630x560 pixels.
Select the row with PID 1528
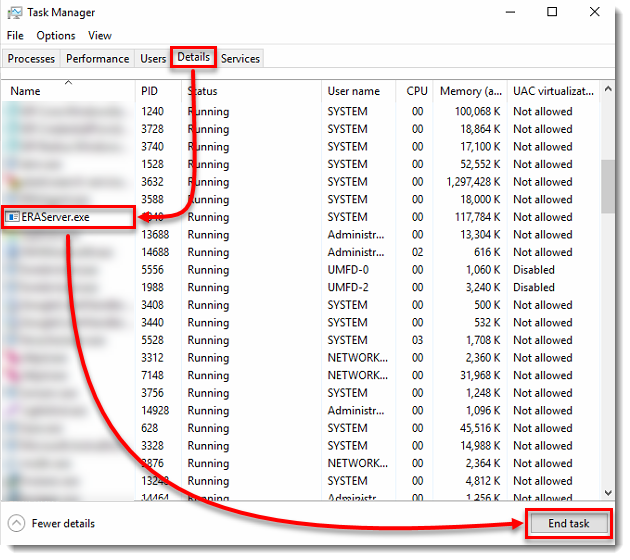click(299, 164)
